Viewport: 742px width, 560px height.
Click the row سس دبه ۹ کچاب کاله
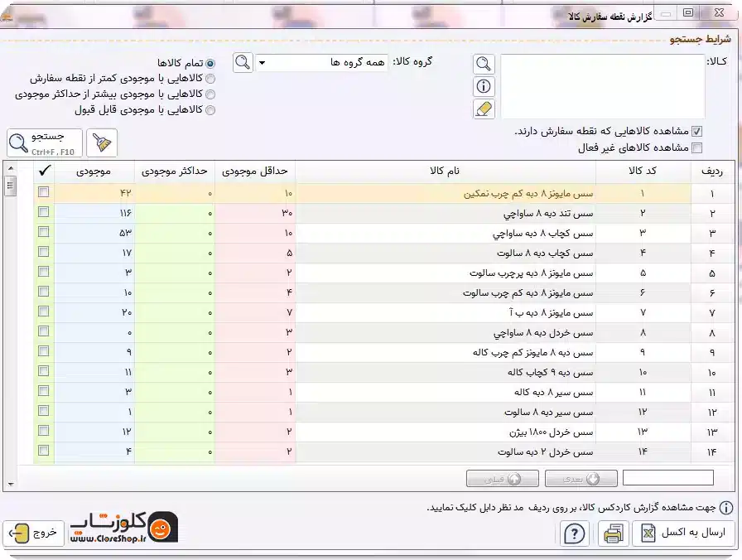[383, 373]
